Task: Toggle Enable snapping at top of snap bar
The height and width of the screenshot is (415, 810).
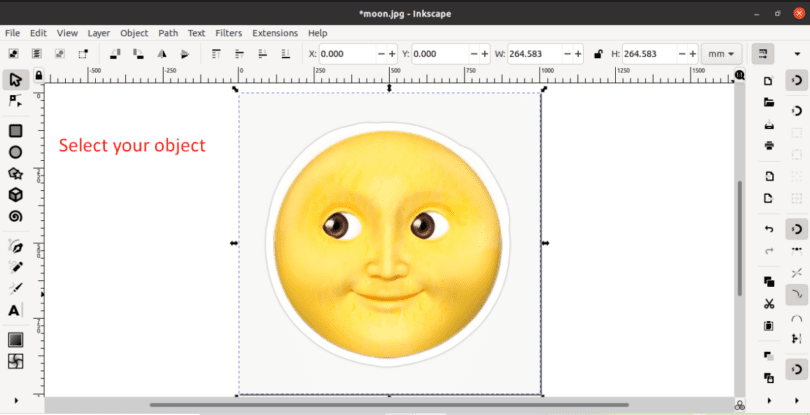Action: (x=797, y=80)
